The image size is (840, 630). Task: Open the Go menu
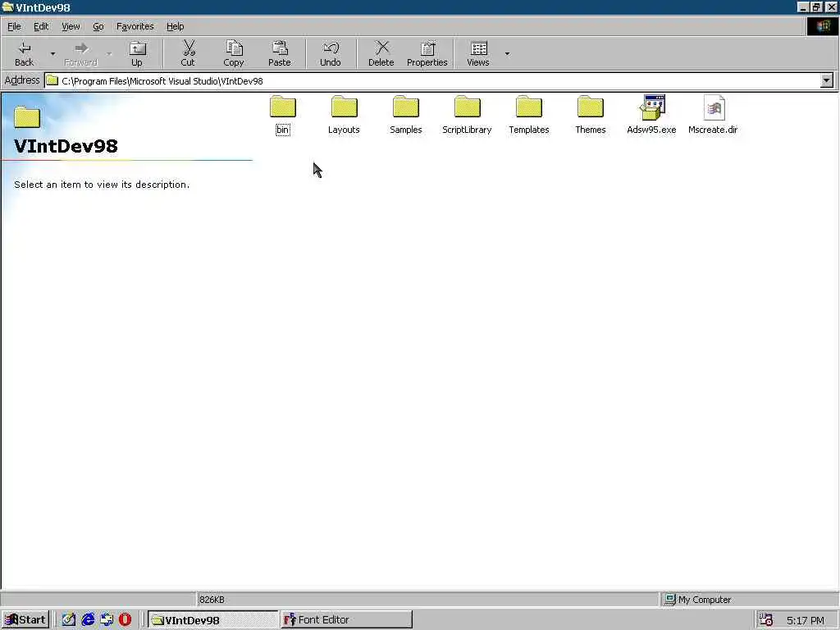[x=98, y=26]
